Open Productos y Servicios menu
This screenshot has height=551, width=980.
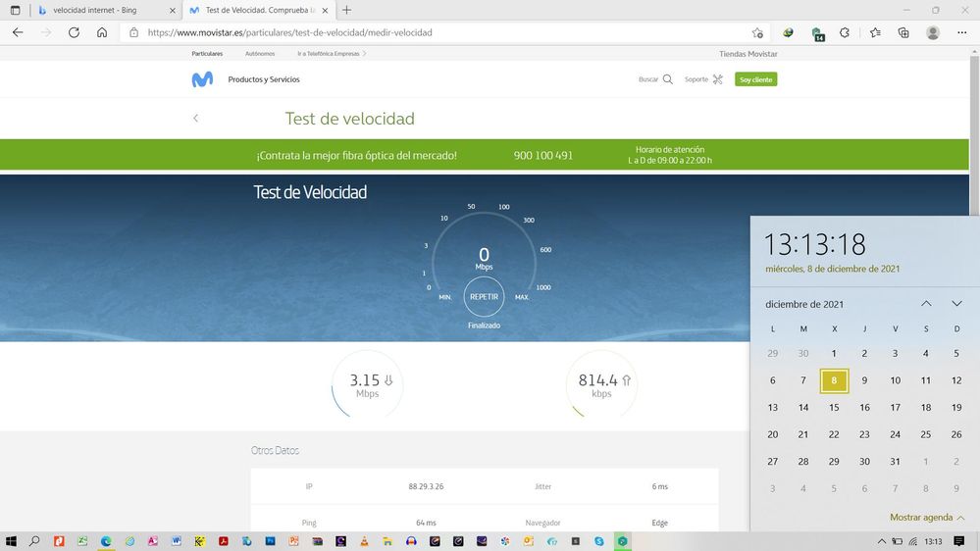[x=264, y=79]
